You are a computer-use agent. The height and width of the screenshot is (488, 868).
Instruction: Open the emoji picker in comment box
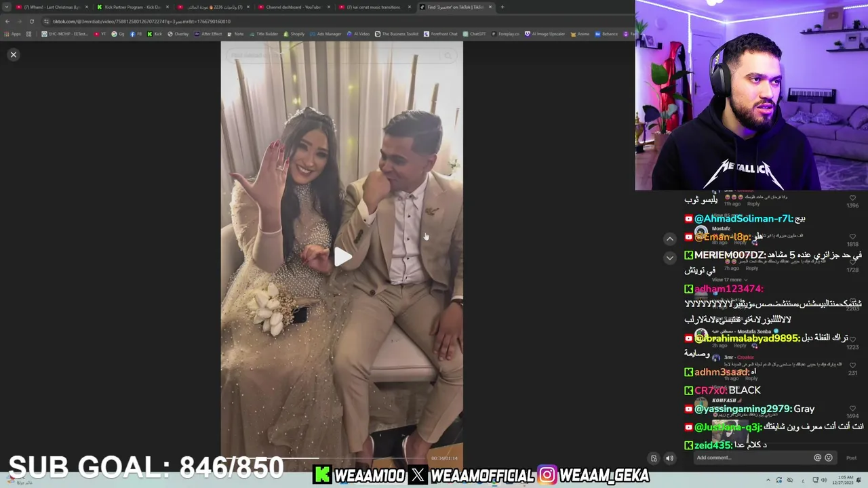[828, 457]
